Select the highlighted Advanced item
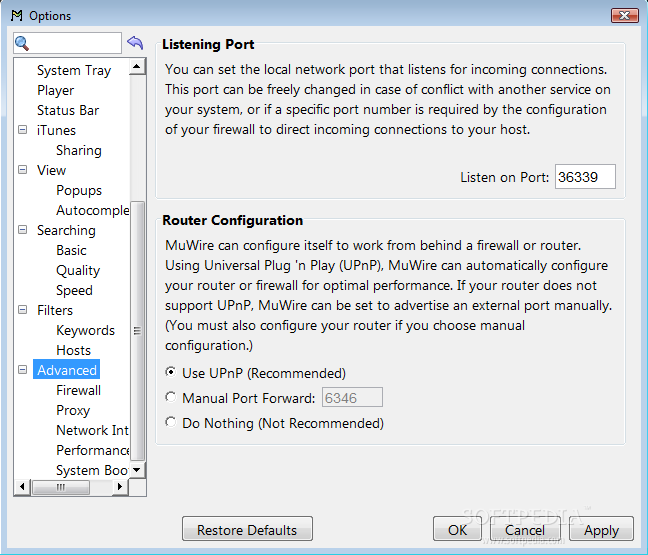 tap(67, 370)
